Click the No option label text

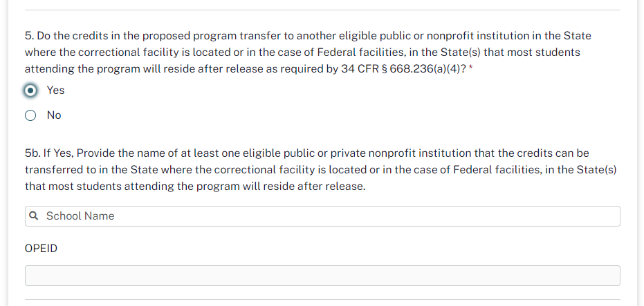[x=54, y=115]
